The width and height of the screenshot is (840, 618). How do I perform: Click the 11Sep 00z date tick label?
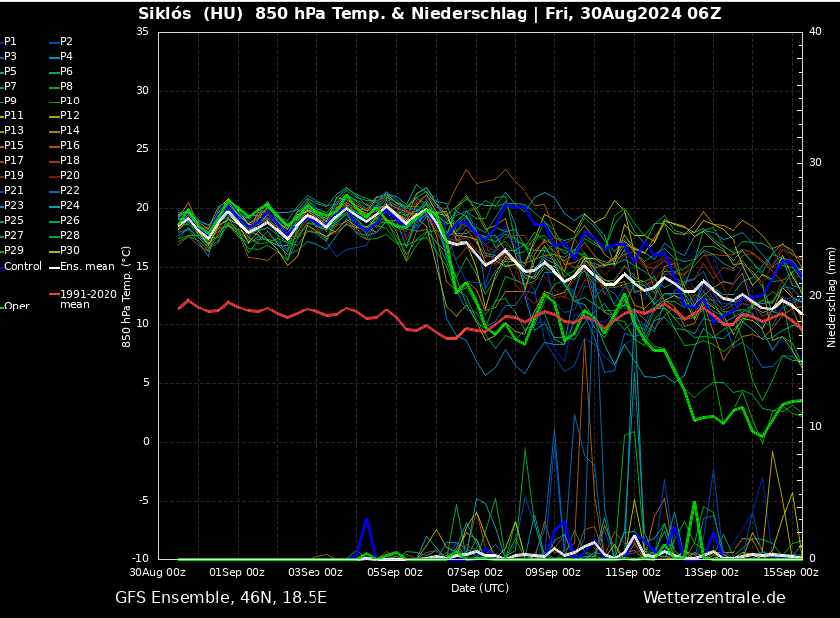click(633, 573)
